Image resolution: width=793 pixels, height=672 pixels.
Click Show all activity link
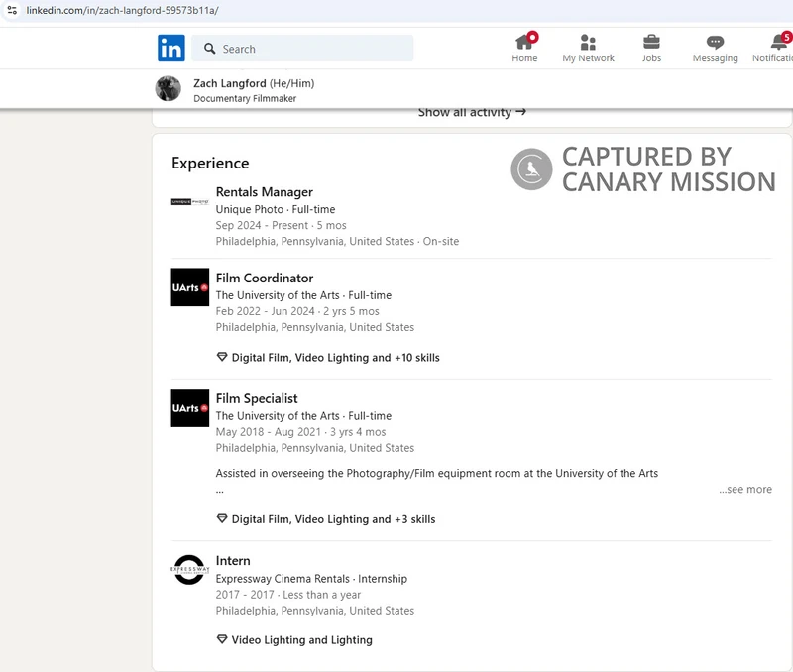[472, 112]
